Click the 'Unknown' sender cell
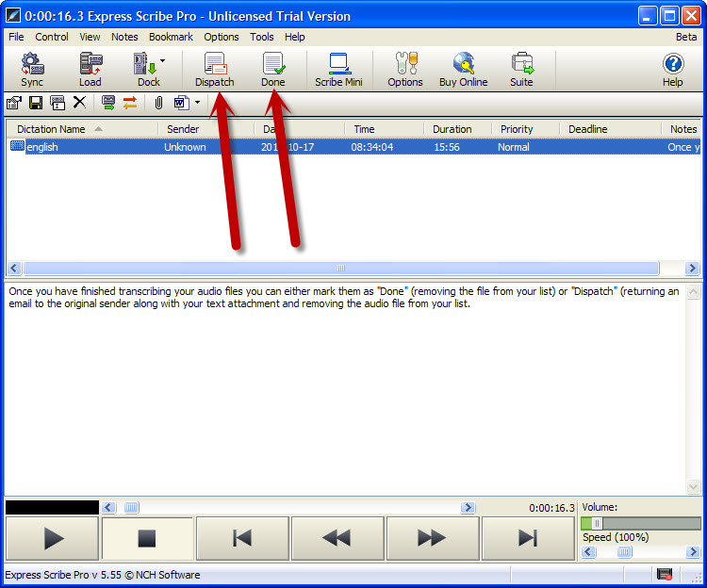The height and width of the screenshot is (588, 707). [185, 147]
